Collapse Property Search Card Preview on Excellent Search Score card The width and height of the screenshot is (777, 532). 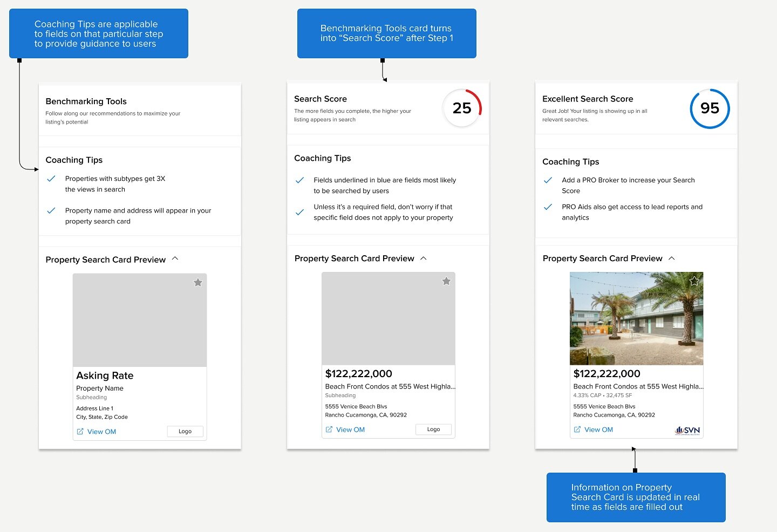pyautogui.click(x=672, y=258)
